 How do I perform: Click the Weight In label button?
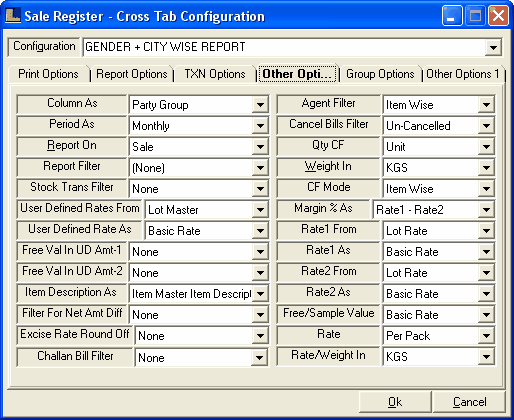coord(328,167)
